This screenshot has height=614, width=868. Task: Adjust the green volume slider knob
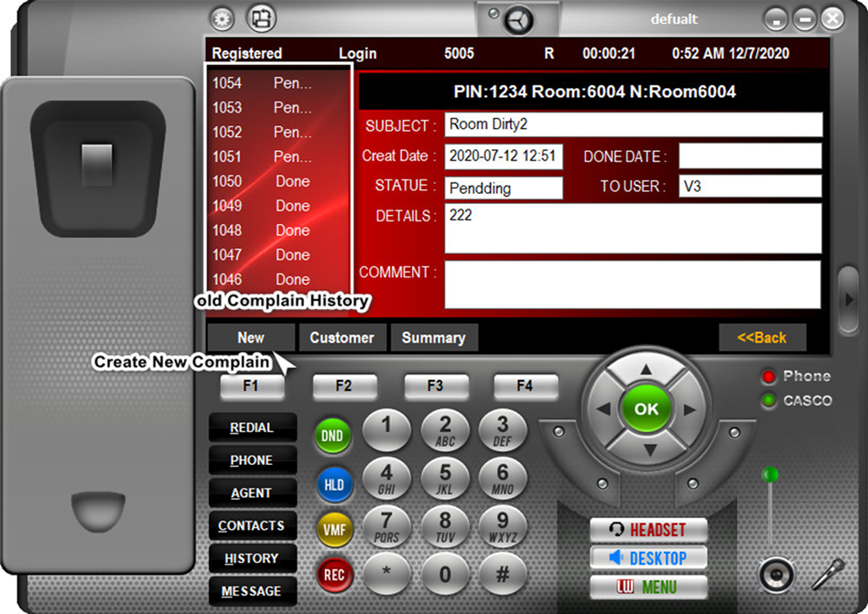(x=771, y=474)
